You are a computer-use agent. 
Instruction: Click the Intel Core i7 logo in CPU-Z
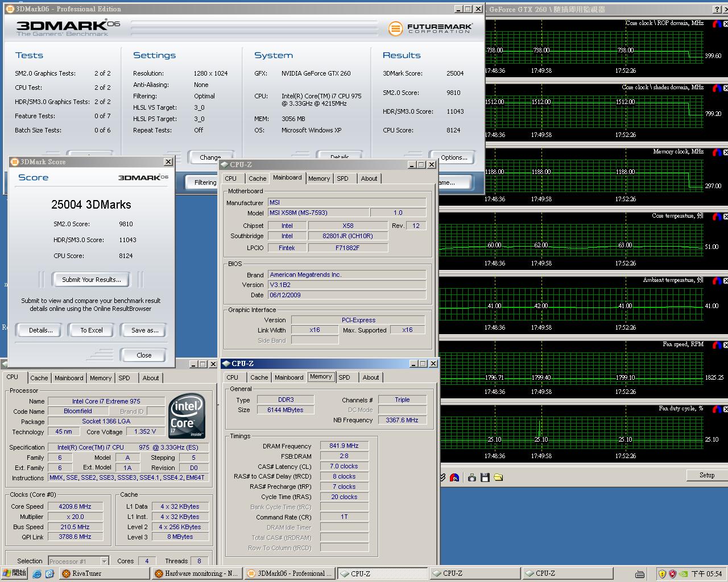(187, 415)
